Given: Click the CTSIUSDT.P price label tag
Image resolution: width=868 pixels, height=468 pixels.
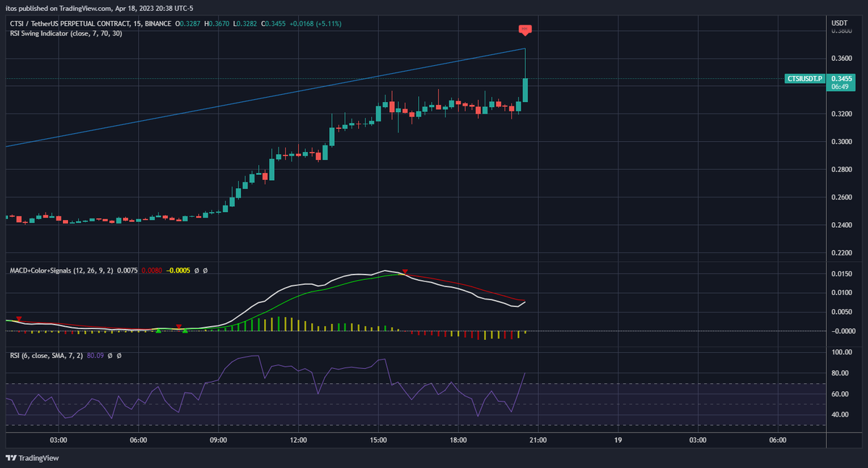Looking at the screenshot, I should coord(806,78).
